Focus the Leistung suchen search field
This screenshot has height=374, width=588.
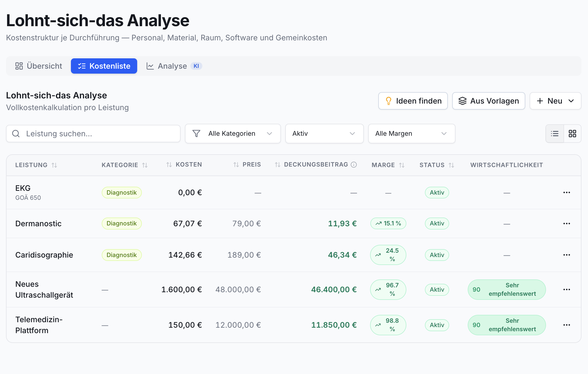pyautogui.click(x=93, y=134)
